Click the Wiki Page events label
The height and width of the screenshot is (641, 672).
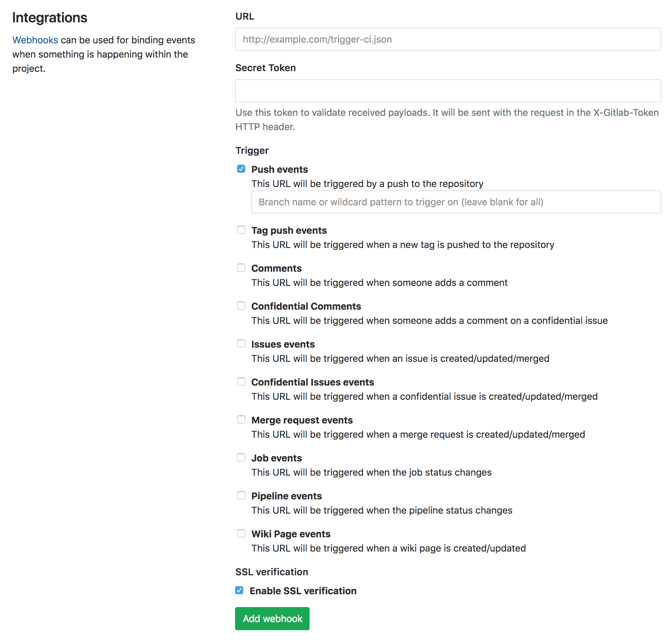(290, 534)
